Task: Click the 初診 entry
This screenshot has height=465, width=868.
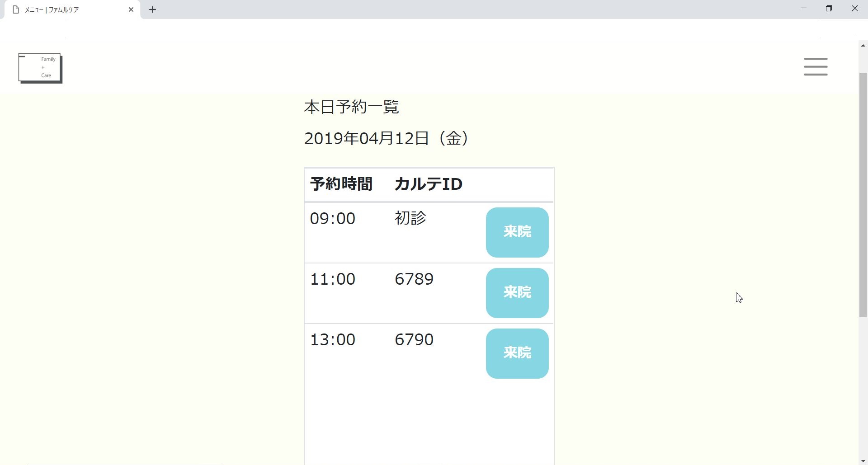Action: coord(410,218)
